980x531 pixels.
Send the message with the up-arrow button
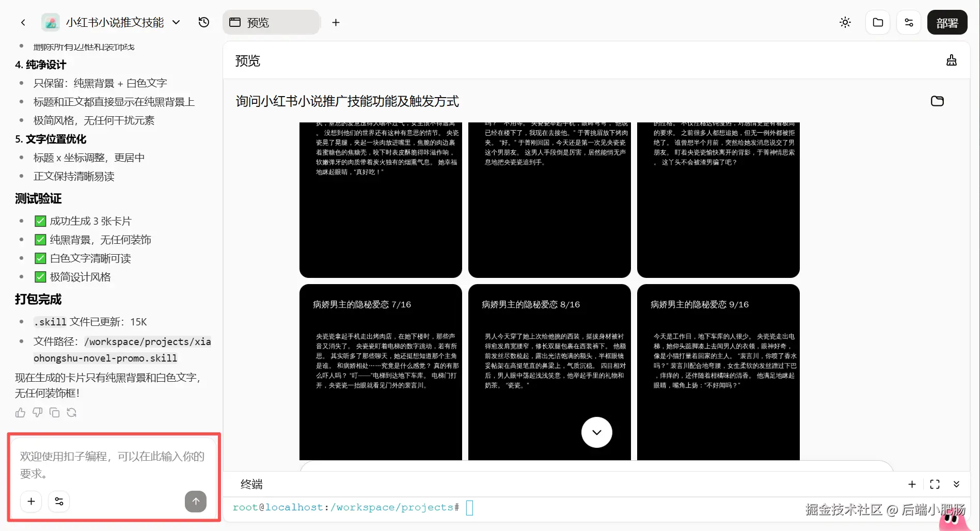(196, 501)
